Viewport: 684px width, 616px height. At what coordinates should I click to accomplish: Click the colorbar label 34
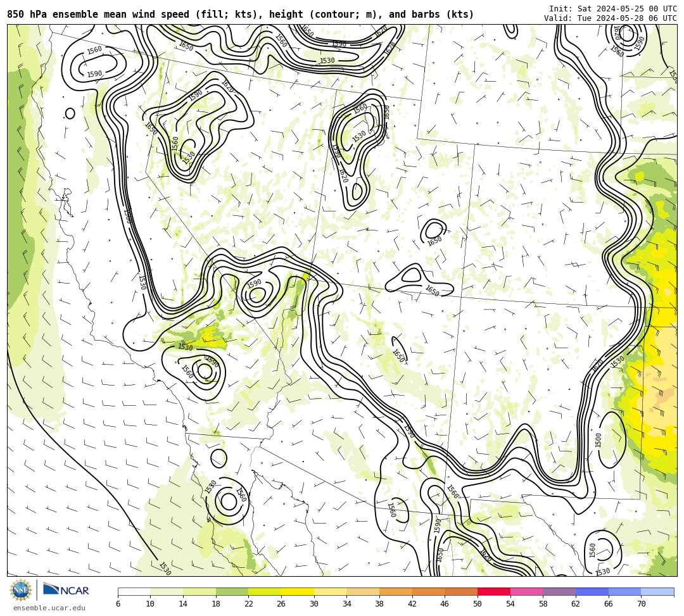pos(346,604)
